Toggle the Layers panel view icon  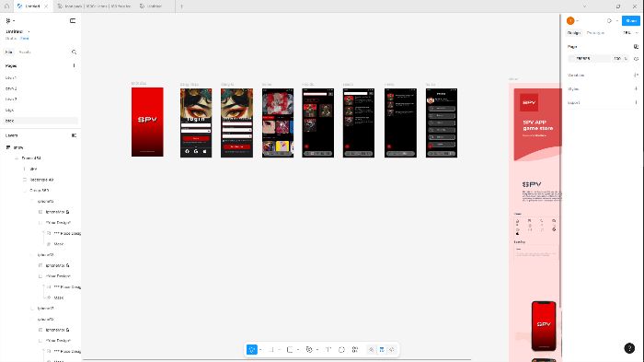[74, 135]
